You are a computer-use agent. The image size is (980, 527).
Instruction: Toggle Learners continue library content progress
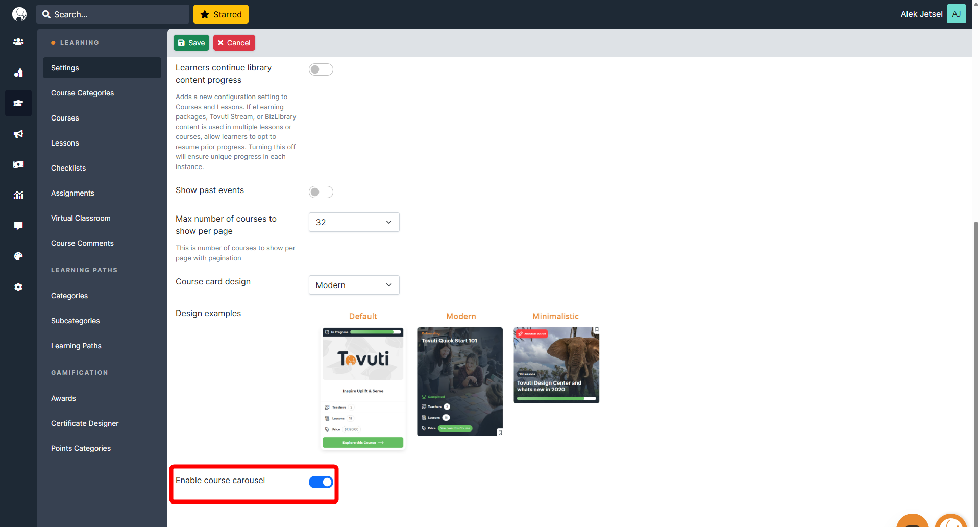click(x=321, y=69)
